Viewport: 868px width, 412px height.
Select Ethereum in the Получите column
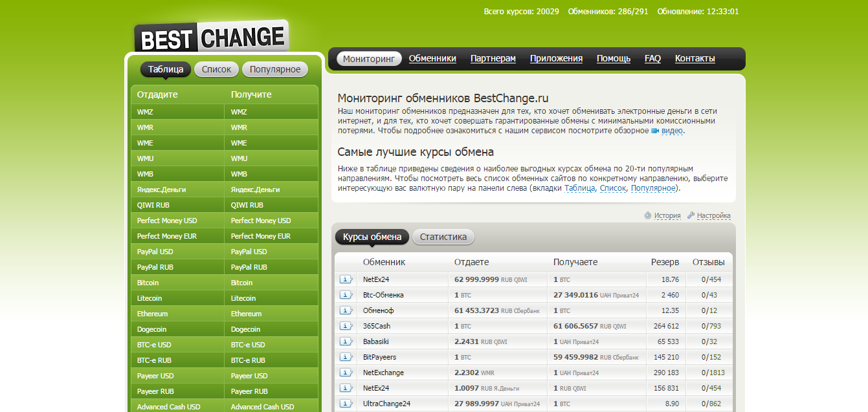tap(271, 314)
